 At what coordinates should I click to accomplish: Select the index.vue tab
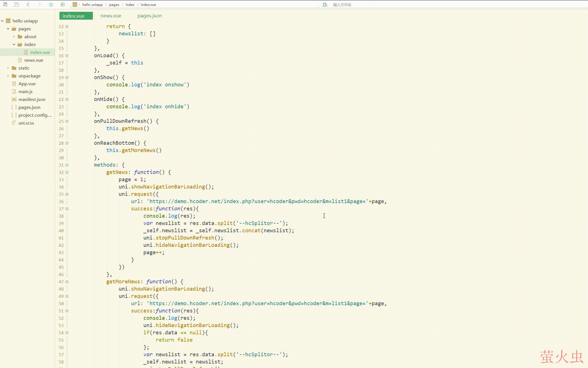[x=73, y=16]
